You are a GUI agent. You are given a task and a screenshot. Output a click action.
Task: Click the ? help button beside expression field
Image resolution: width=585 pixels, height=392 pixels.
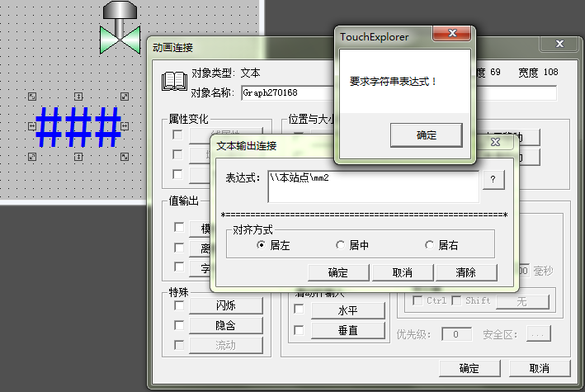point(493,181)
